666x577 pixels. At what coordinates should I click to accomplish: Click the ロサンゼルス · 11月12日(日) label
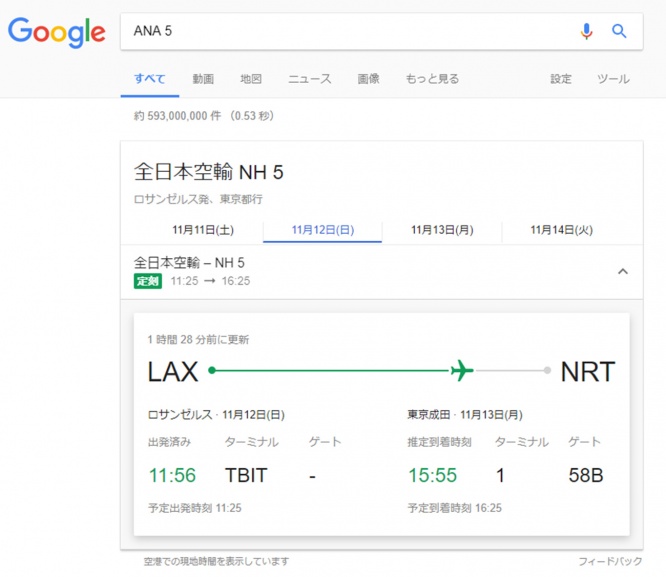pyautogui.click(x=216, y=415)
